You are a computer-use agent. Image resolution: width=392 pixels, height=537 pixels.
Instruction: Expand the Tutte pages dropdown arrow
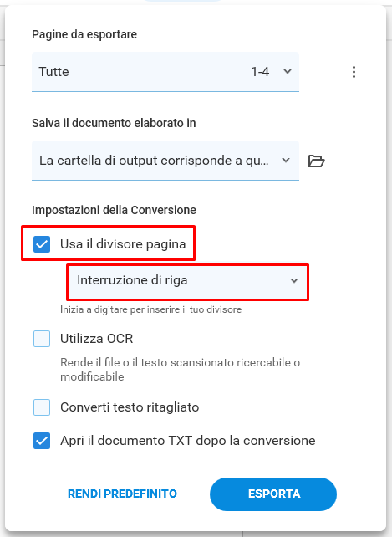[x=288, y=72]
